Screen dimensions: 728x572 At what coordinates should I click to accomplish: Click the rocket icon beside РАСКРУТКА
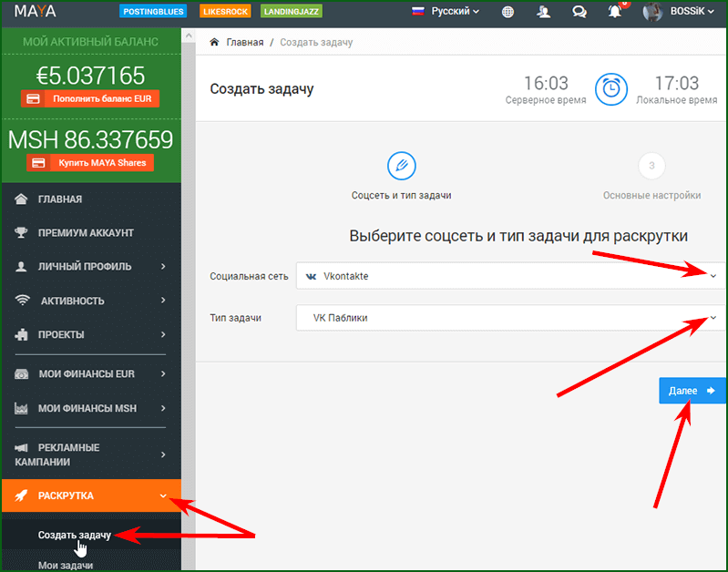pos(21,495)
